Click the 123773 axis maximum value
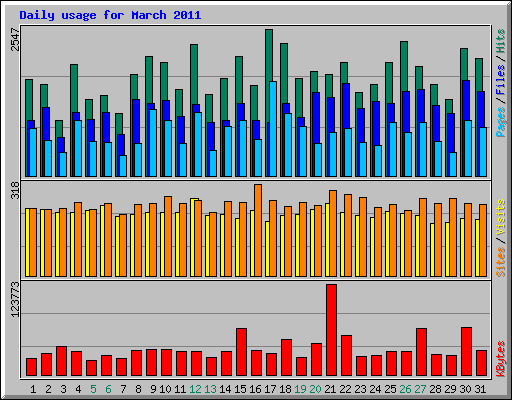512x400 pixels. coord(15,299)
